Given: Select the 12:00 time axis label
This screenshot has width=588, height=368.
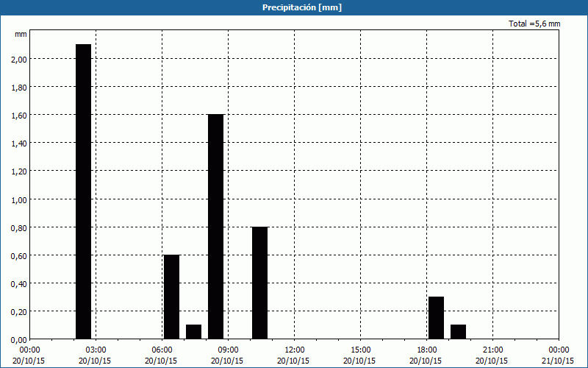Looking at the screenshot, I should (295, 350).
